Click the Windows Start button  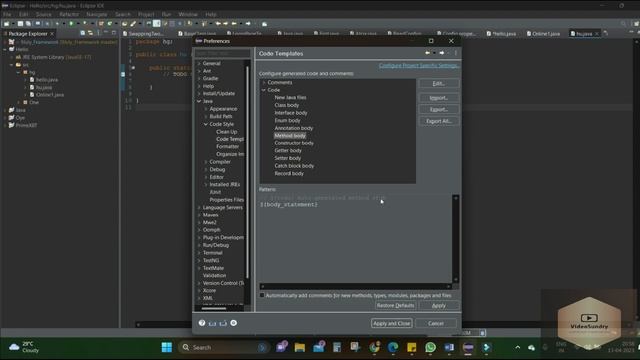[167, 347]
